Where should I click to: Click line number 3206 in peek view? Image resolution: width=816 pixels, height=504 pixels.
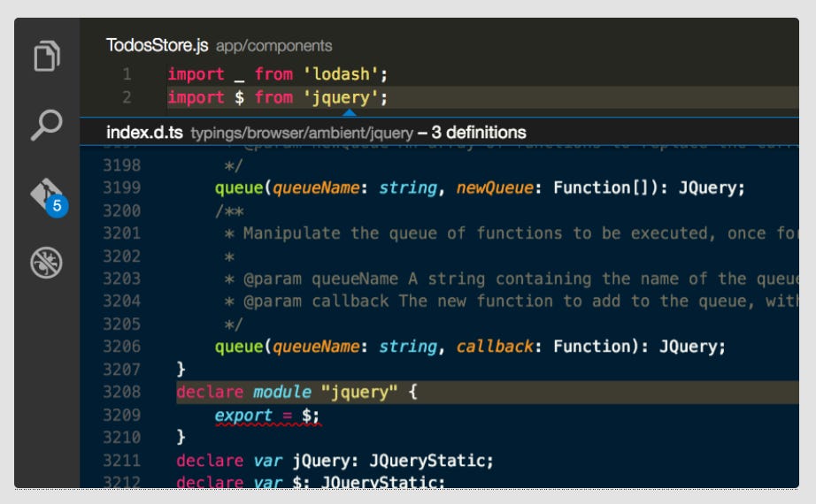pyautogui.click(x=122, y=347)
